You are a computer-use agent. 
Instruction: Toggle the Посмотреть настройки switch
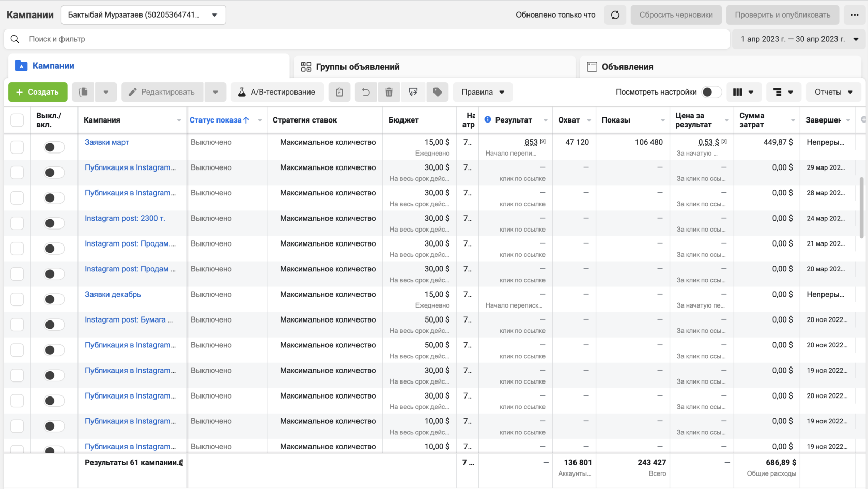711,92
